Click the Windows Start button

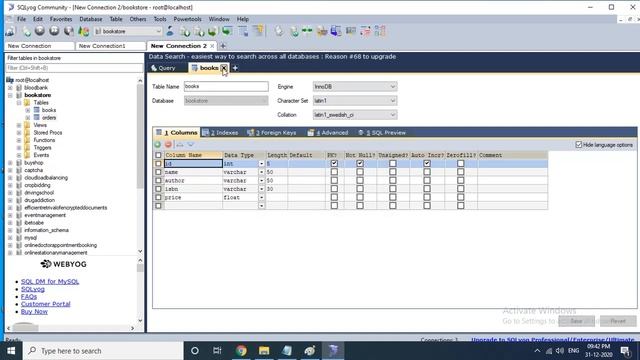tap(11, 351)
